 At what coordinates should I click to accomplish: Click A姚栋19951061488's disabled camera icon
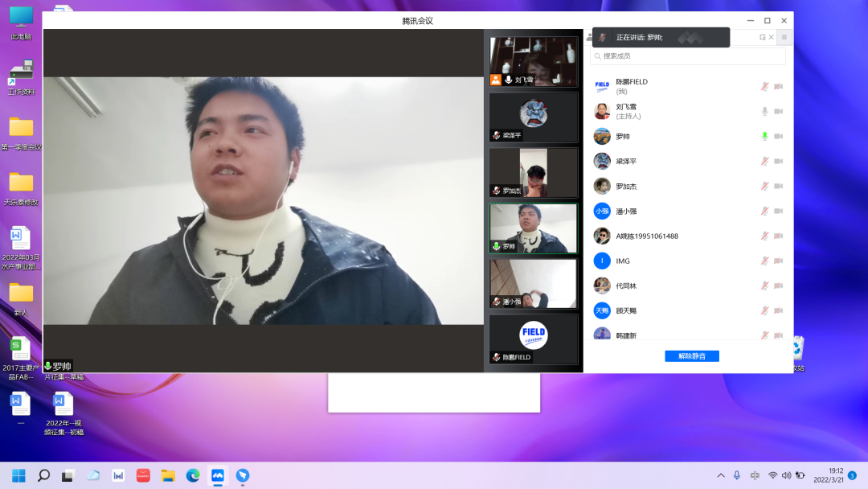click(x=778, y=236)
